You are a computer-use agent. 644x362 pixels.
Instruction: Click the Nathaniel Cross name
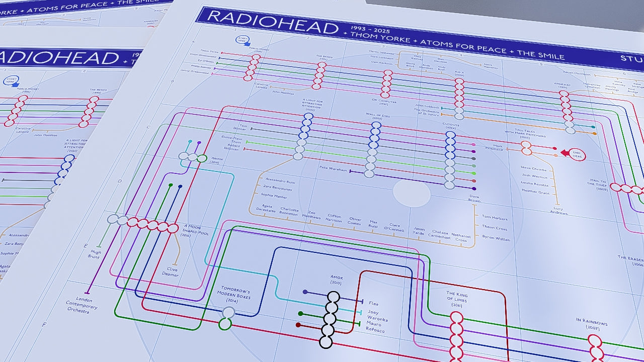(461, 237)
